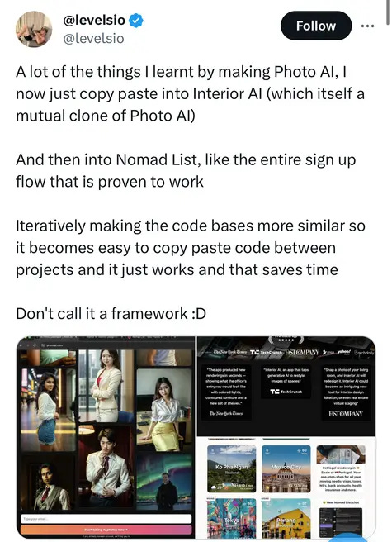392x542 pixels.
Task: Click the Follow button
Action: point(316,26)
